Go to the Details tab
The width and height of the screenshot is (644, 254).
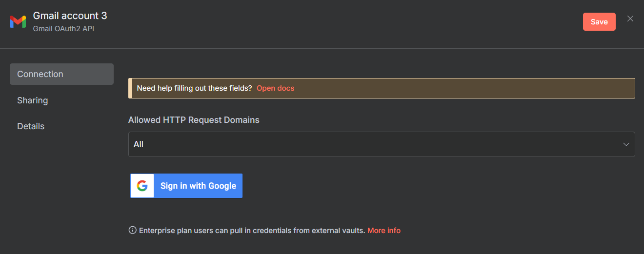coord(31,126)
